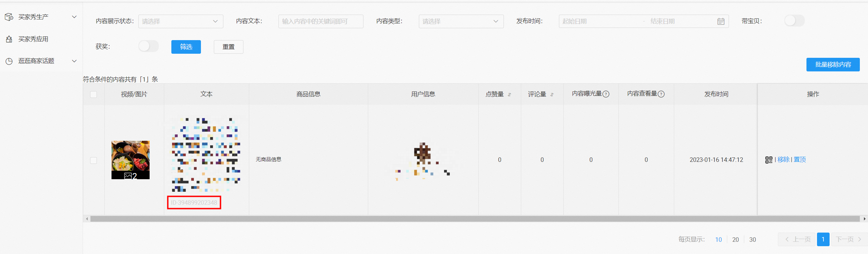Click the ID-394899202348 text
868x254 pixels.
[x=194, y=203]
